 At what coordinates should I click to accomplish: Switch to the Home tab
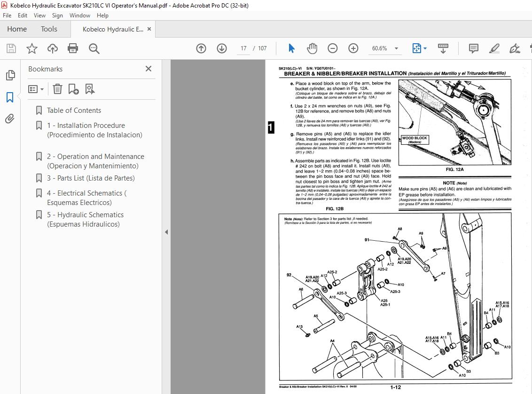click(17, 29)
